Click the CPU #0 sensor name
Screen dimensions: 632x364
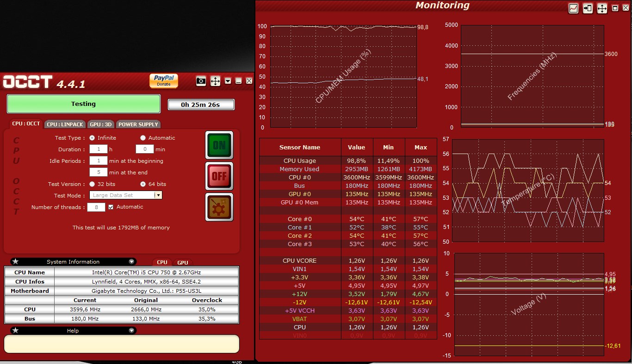[300, 178]
